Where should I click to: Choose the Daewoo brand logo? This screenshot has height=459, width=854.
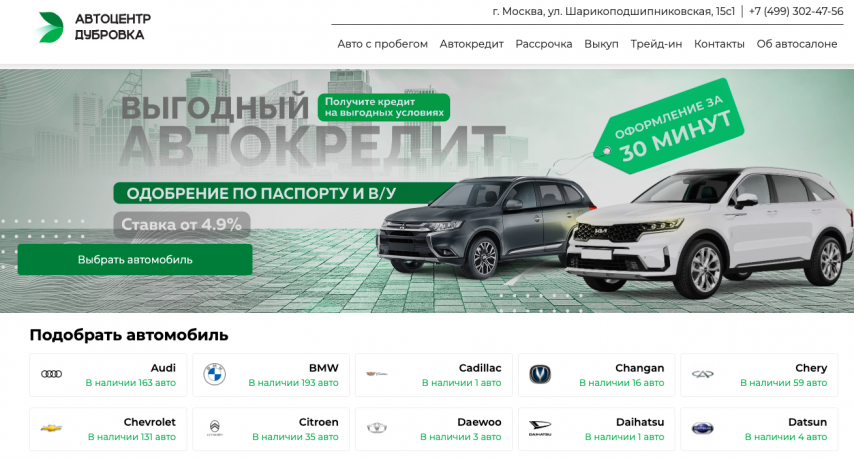377,428
